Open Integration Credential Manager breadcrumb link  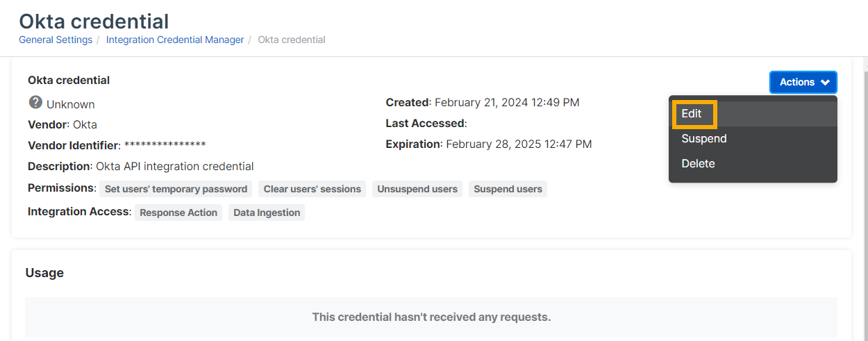pyautogui.click(x=175, y=40)
